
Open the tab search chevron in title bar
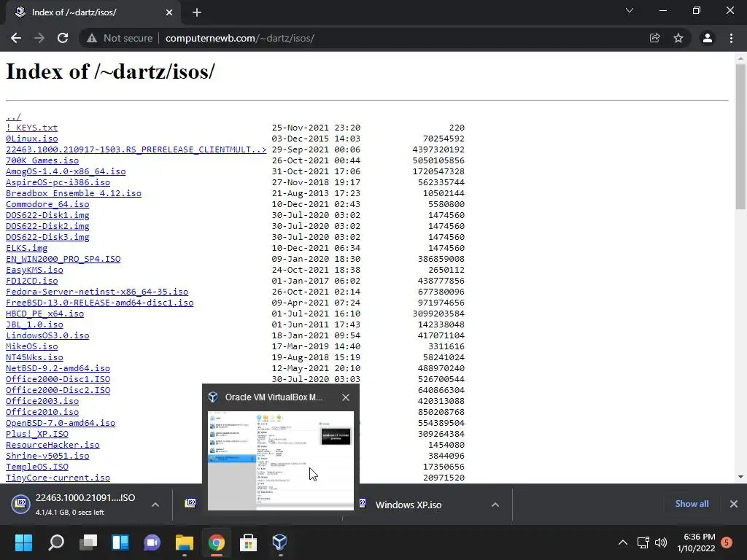click(x=630, y=10)
